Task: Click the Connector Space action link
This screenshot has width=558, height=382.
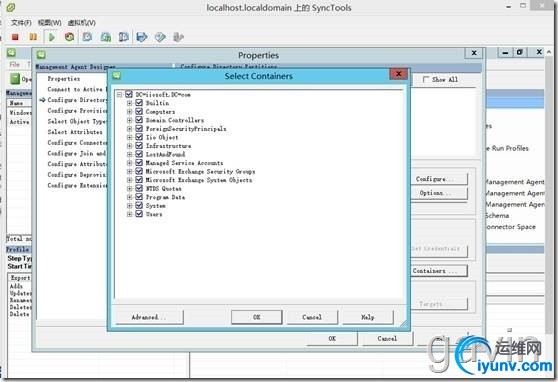Action: click(x=511, y=227)
